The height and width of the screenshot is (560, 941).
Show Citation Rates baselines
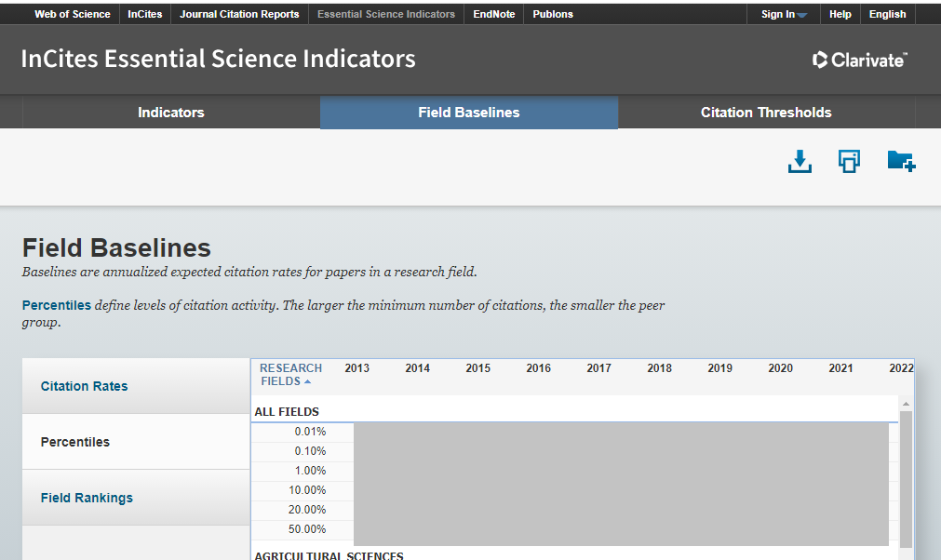pyautogui.click(x=136, y=386)
